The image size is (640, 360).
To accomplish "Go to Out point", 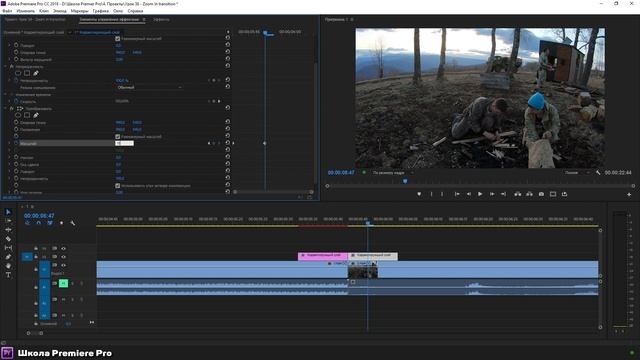I will (503, 194).
